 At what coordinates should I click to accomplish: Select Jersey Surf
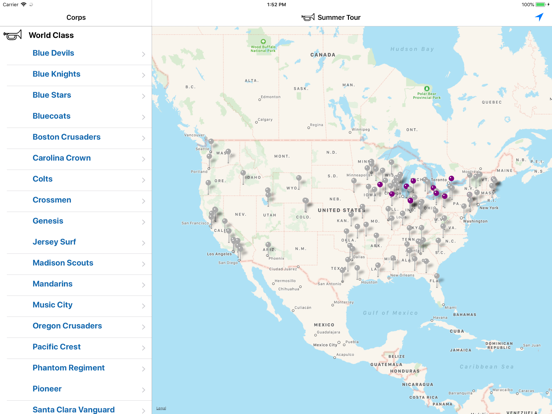click(x=76, y=243)
